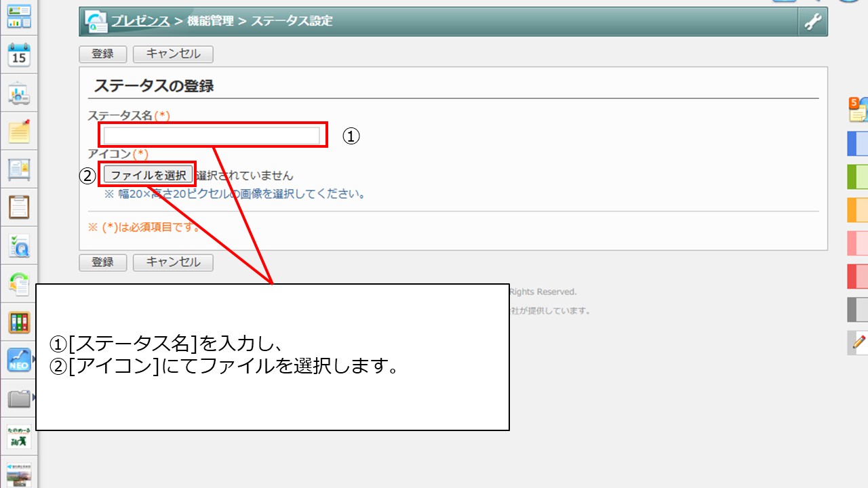Click ステータス設定 in the breadcrumb

292,21
